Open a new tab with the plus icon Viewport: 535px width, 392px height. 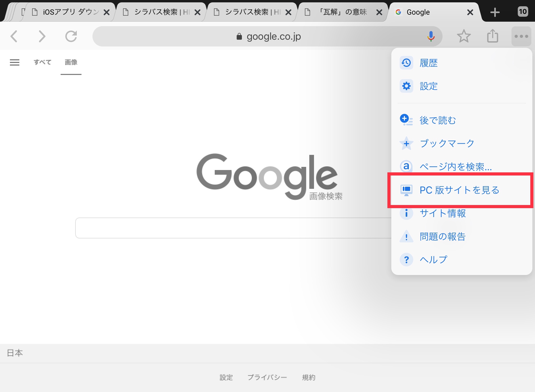(x=495, y=12)
